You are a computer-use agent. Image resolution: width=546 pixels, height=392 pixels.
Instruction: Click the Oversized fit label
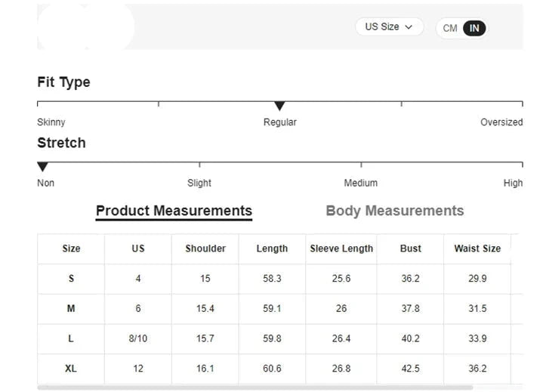pyautogui.click(x=501, y=122)
